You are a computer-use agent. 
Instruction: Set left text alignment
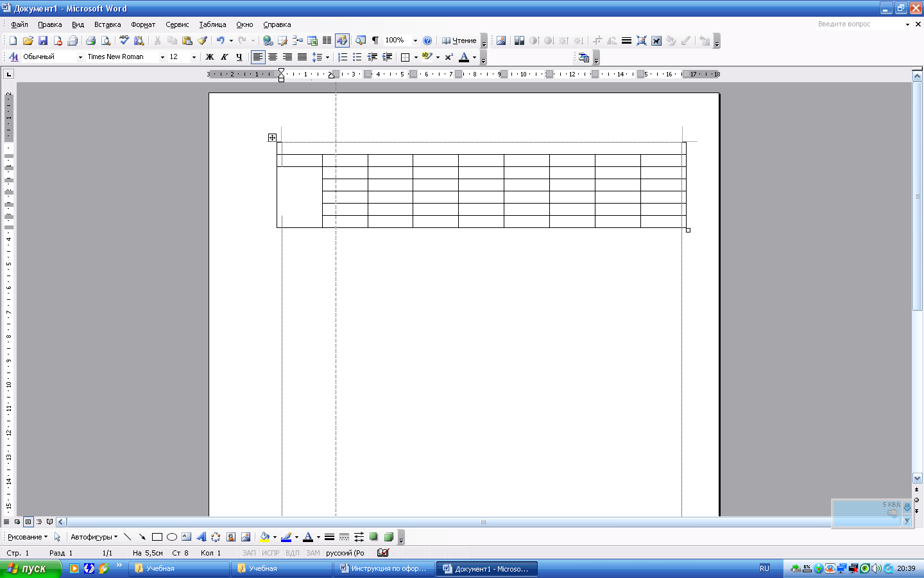(257, 57)
